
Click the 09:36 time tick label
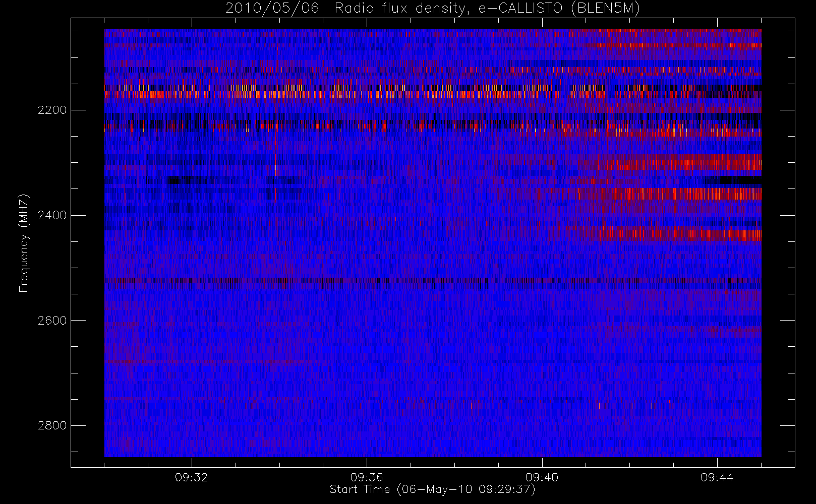367,477
